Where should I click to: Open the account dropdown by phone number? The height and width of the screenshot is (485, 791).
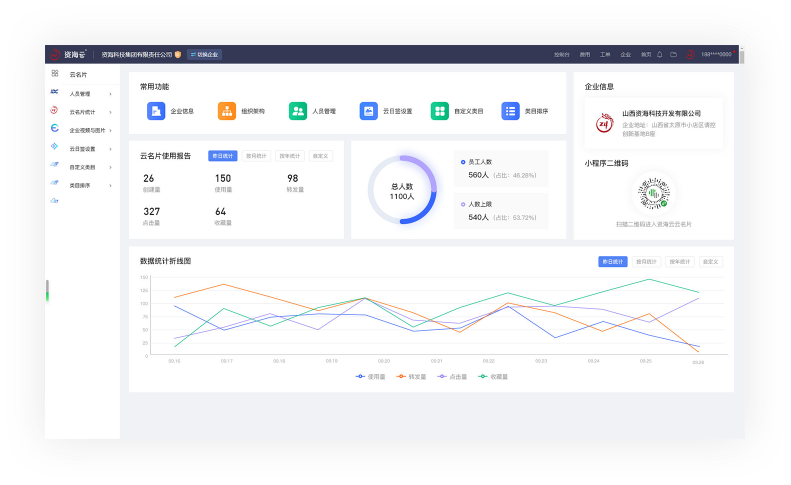[x=717, y=55]
